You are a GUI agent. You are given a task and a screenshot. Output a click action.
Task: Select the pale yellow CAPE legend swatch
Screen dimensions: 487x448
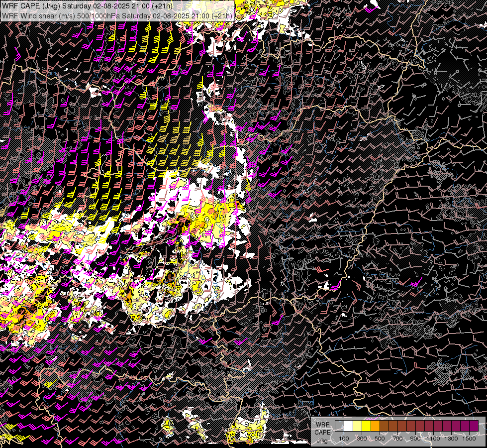coord(358,426)
